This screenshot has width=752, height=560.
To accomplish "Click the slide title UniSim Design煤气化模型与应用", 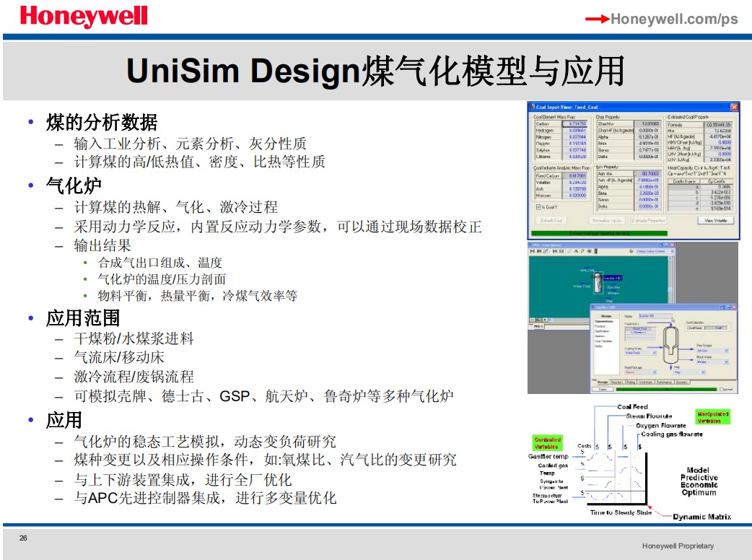I will click(x=375, y=71).
